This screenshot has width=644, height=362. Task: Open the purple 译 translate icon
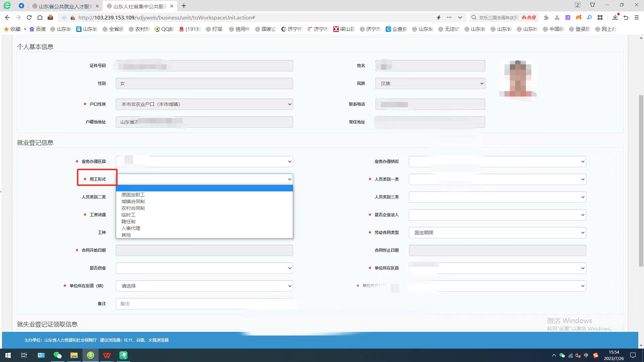click(568, 17)
